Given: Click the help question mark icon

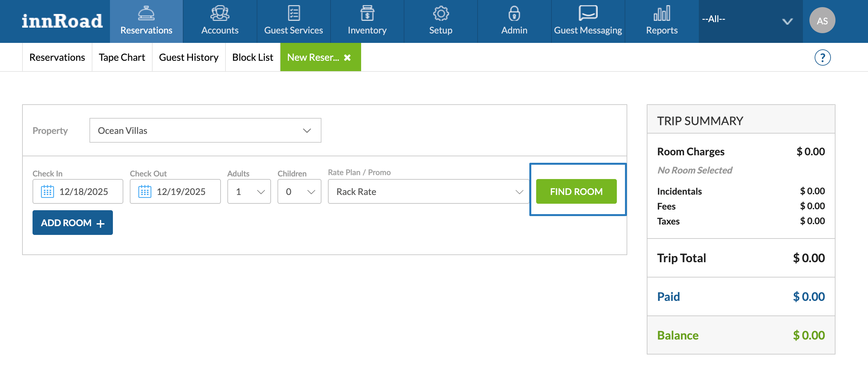Looking at the screenshot, I should coord(822,58).
